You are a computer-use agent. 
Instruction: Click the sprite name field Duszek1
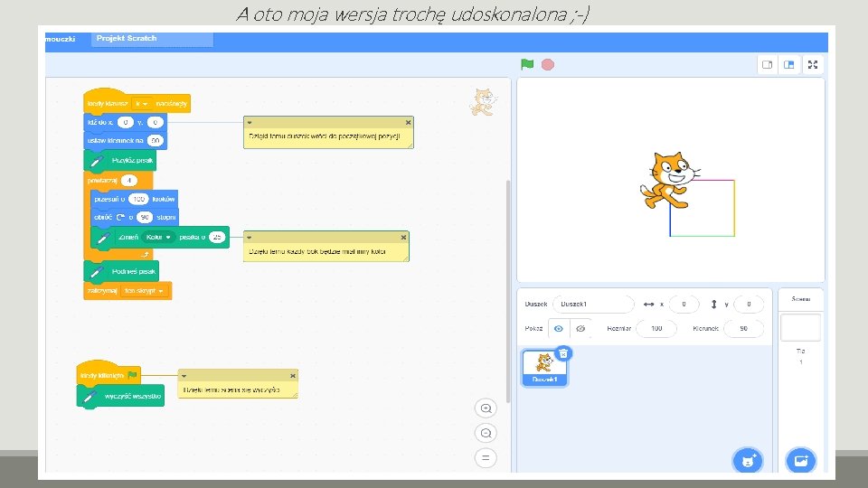[x=593, y=304]
